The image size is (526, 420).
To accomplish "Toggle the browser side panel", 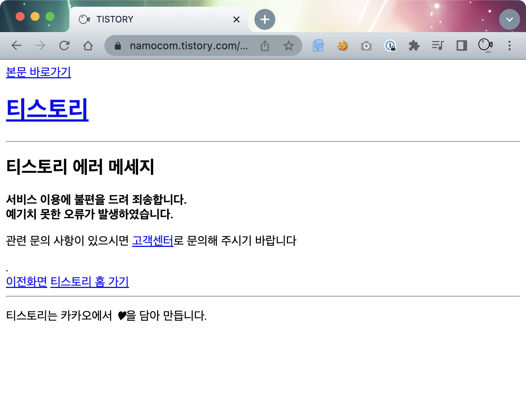I will point(462,46).
